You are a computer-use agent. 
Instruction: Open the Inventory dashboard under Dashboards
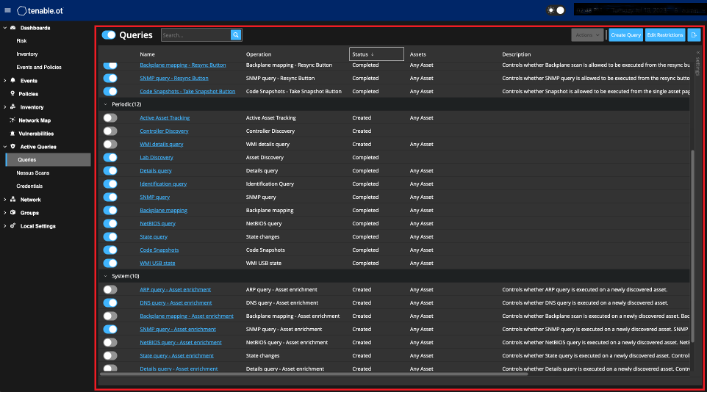click(x=27, y=54)
